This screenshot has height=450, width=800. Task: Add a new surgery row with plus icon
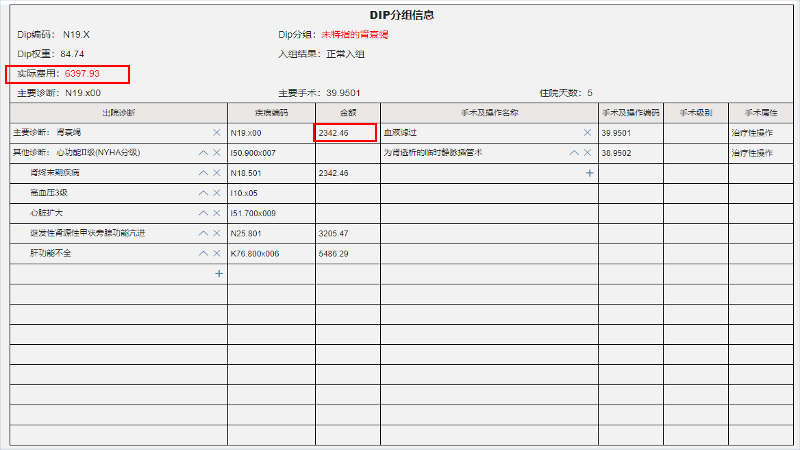pos(589,173)
